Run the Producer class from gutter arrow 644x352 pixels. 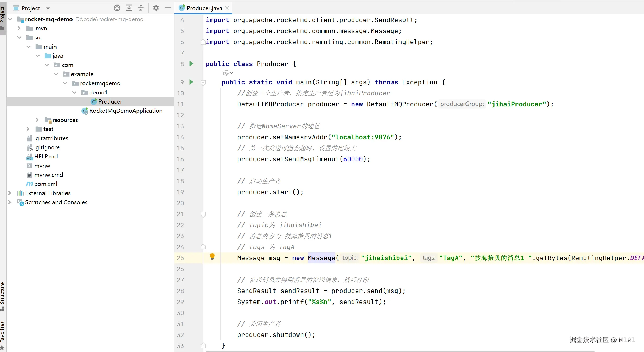(191, 64)
